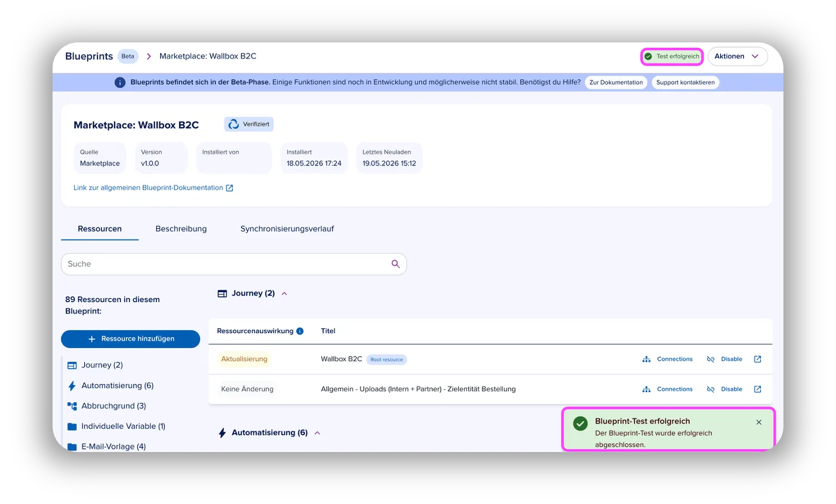The image size is (836, 504).
Task: Click Connections icon in Allgemein - Uploads row
Action: click(x=646, y=389)
